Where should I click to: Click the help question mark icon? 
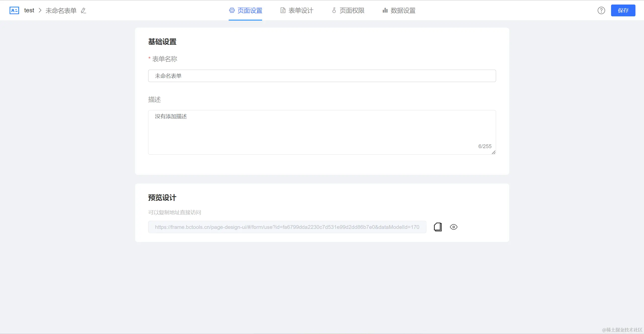pos(601,10)
